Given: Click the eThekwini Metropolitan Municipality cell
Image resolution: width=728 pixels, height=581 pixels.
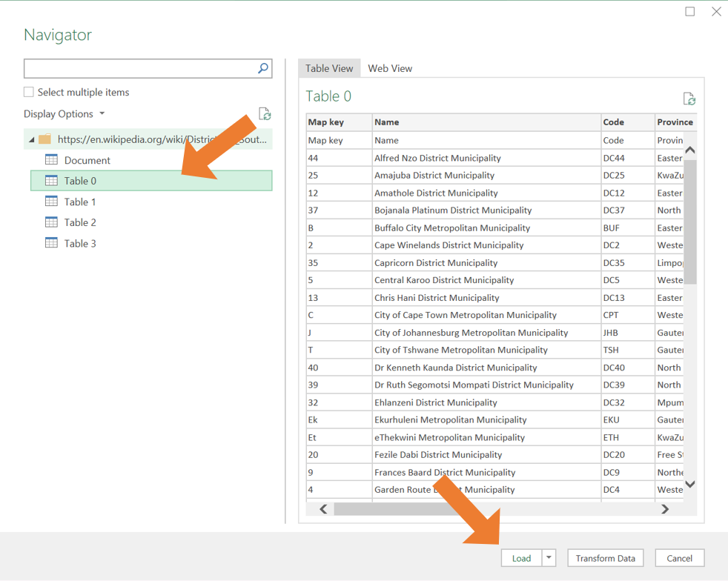Looking at the screenshot, I should pyautogui.click(x=486, y=437).
